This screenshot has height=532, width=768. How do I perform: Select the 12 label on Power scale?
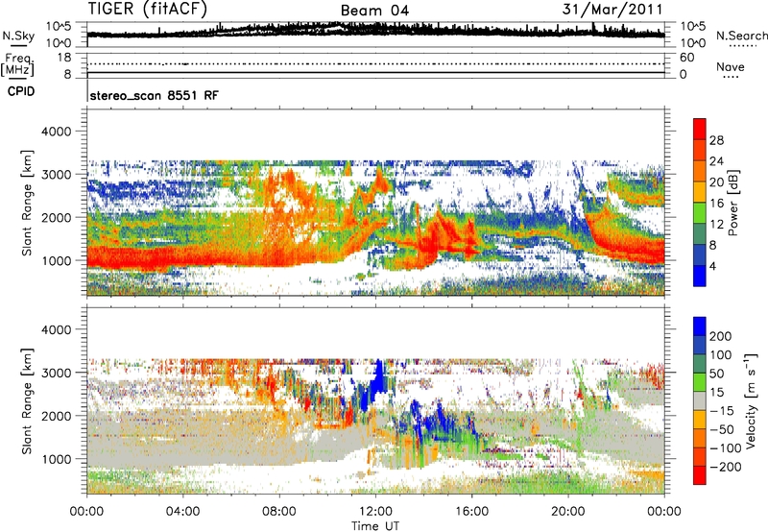point(716,225)
